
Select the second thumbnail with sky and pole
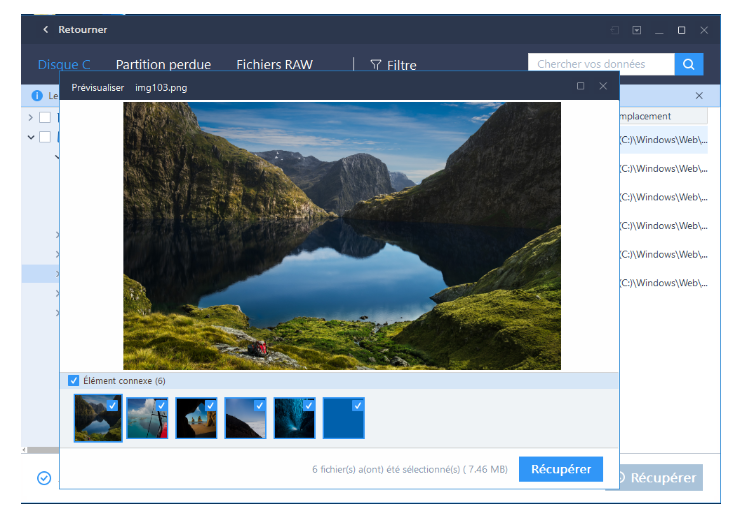pos(147,418)
